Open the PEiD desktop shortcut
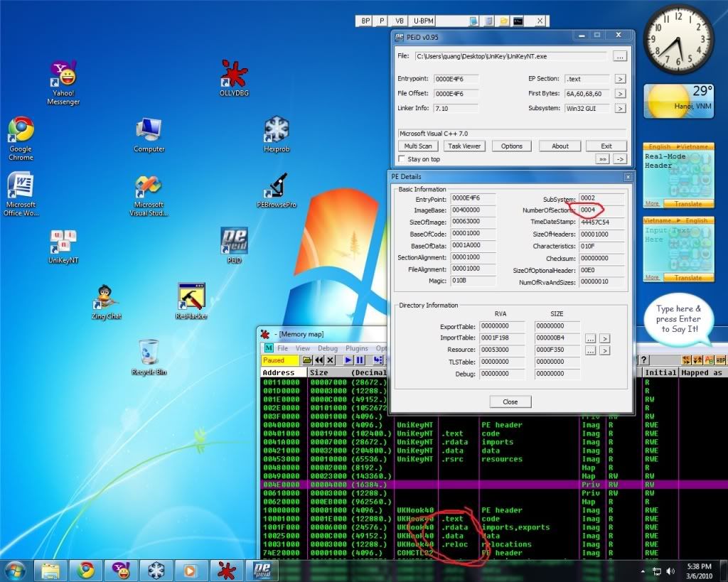This screenshot has height=582, width=728. point(234,245)
